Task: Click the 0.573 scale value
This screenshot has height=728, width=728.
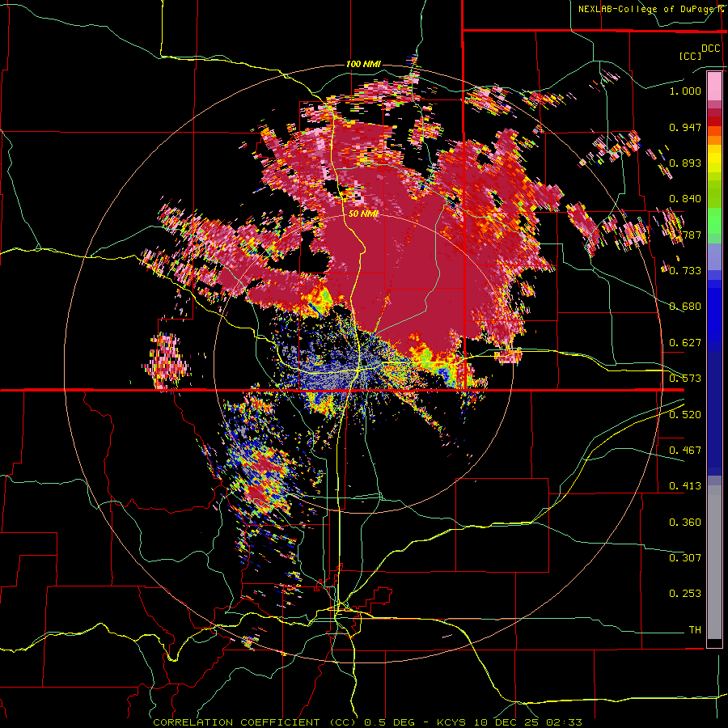Action: tap(685, 379)
